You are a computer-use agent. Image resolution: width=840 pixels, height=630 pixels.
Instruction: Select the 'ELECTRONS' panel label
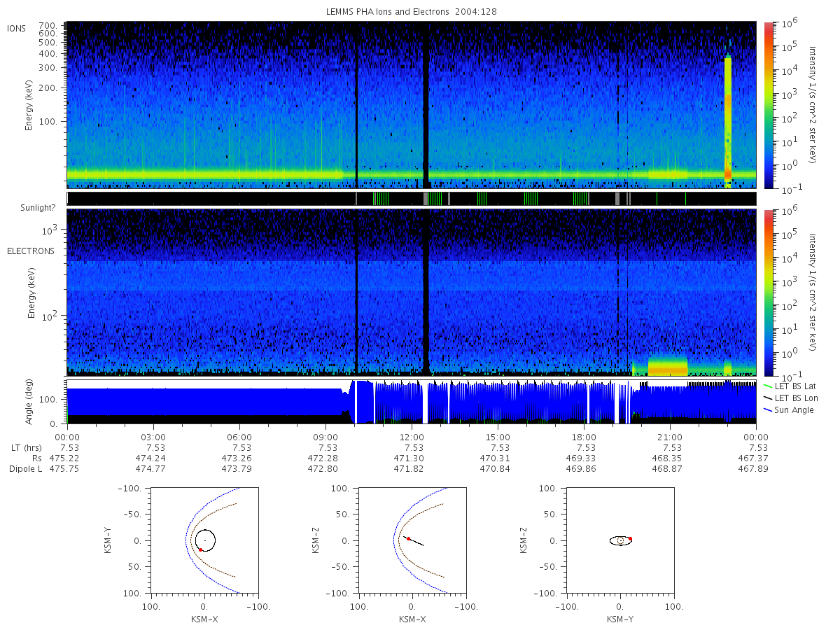30,251
